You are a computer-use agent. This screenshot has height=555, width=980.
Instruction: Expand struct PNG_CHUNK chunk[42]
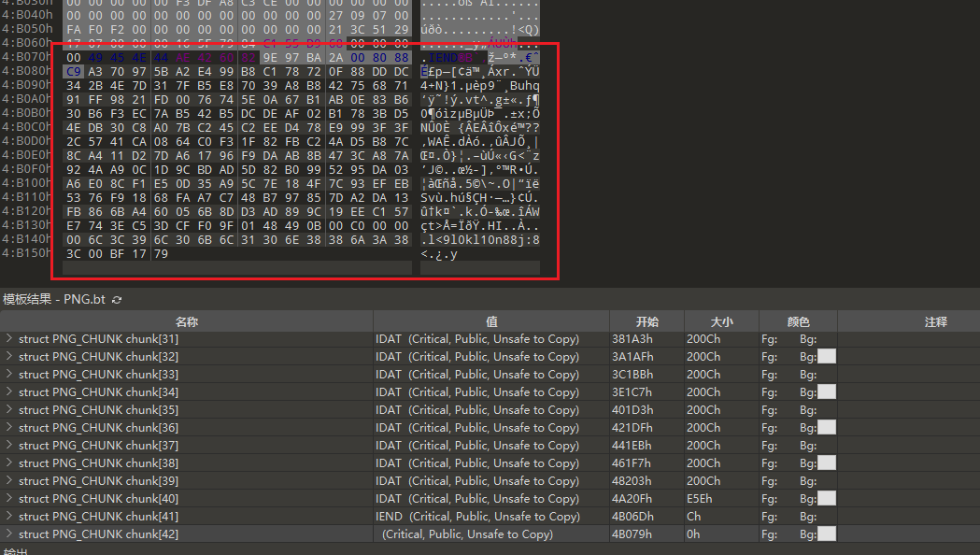(x=9, y=534)
